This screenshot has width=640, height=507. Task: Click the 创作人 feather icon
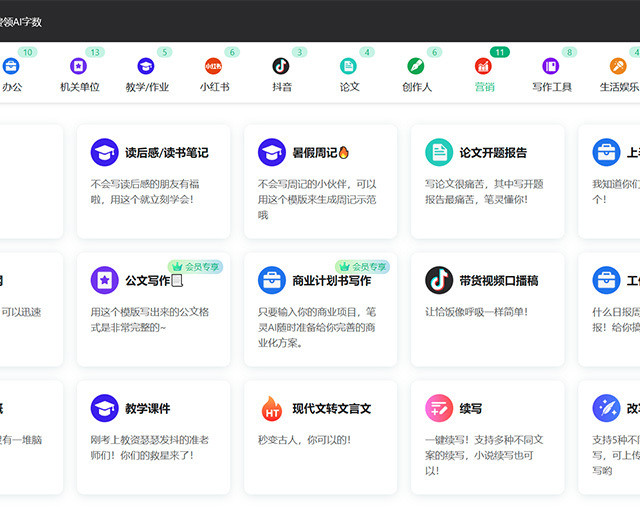pyautogui.click(x=416, y=66)
